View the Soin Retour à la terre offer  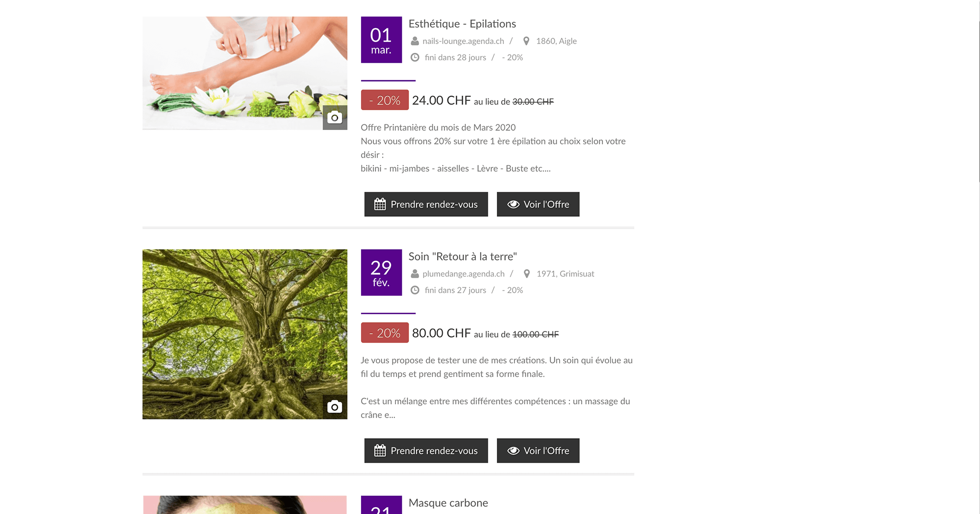coord(538,450)
